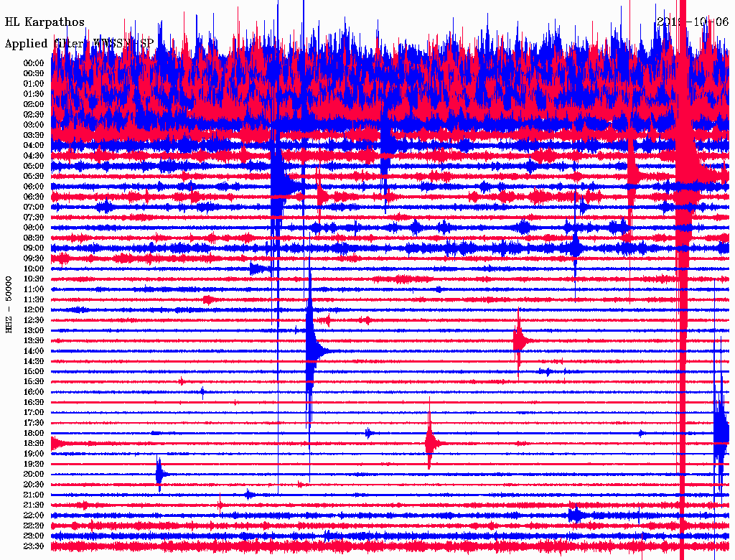Click the red event burst on the 13:30 trace
This screenshot has width=735, height=560.
point(520,340)
